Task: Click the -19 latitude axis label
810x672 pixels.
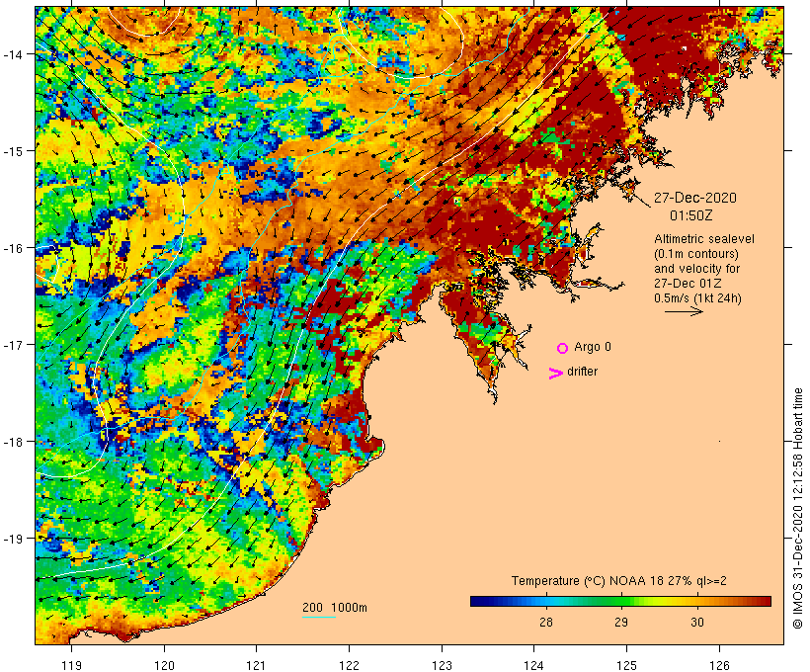Action: (x=13, y=539)
